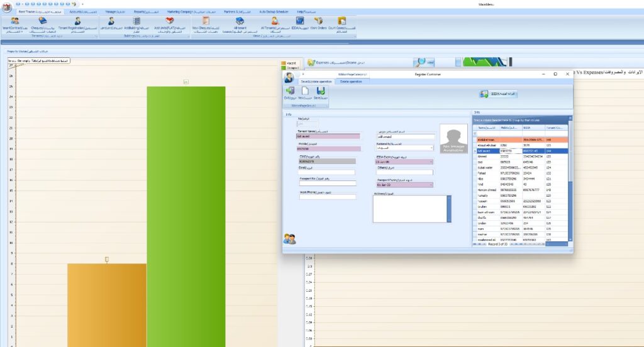Click the Mobile input field
Viewport: 644px width, 347px height.
(328, 148)
